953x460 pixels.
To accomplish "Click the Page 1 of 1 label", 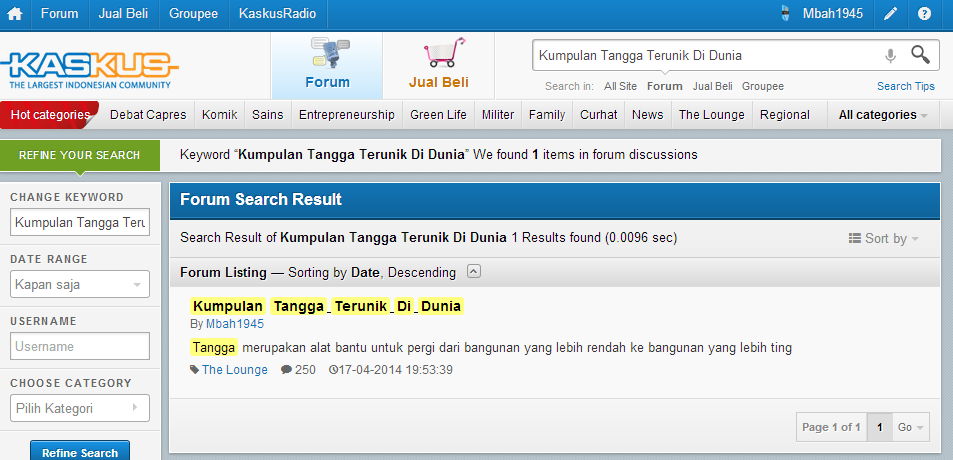I will tap(831, 427).
